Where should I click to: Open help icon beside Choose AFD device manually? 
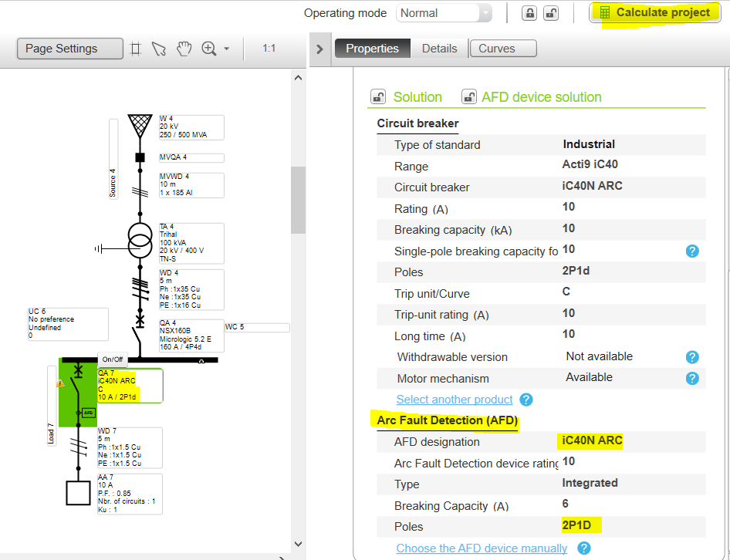tap(584, 548)
